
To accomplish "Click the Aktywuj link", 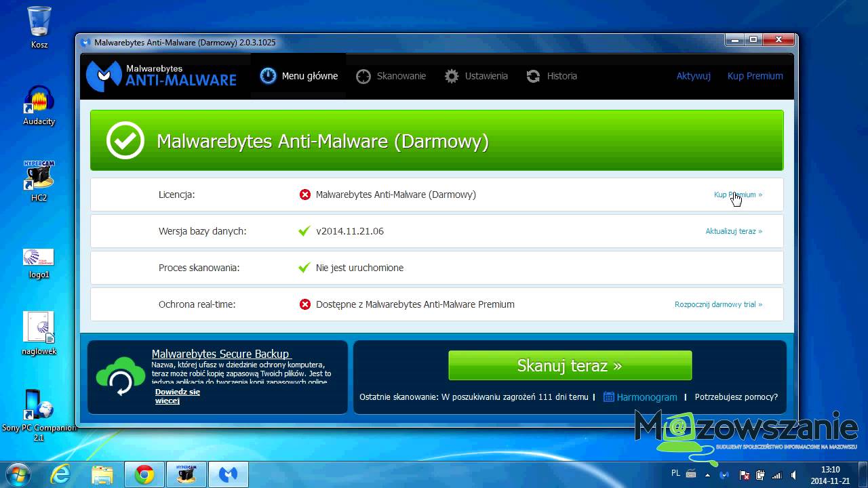I will pos(693,76).
